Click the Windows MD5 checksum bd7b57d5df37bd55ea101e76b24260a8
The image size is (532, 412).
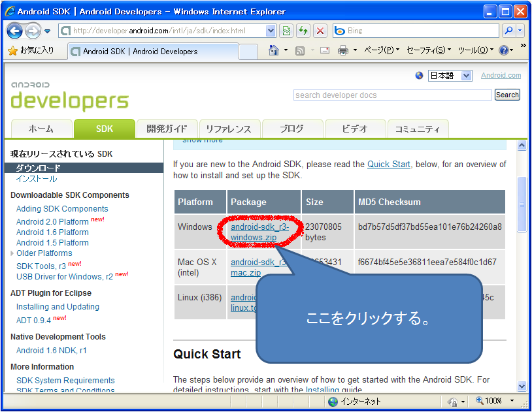click(x=430, y=227)
